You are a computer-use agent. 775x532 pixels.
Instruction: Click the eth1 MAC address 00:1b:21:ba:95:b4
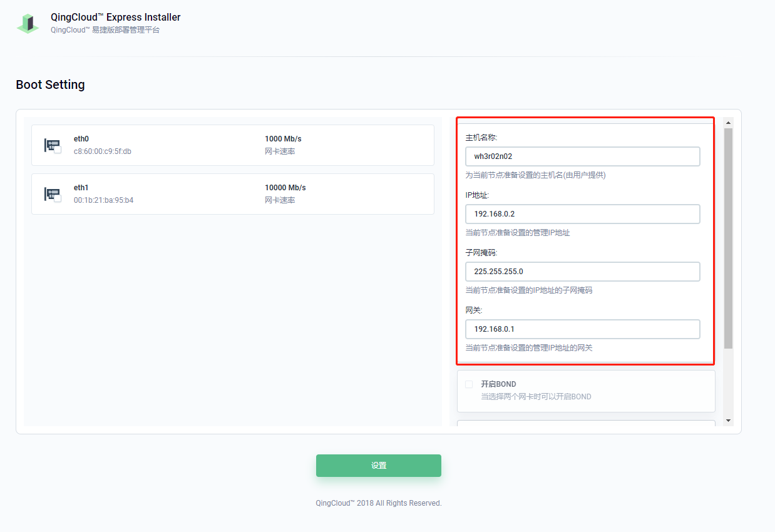[103, 200]
